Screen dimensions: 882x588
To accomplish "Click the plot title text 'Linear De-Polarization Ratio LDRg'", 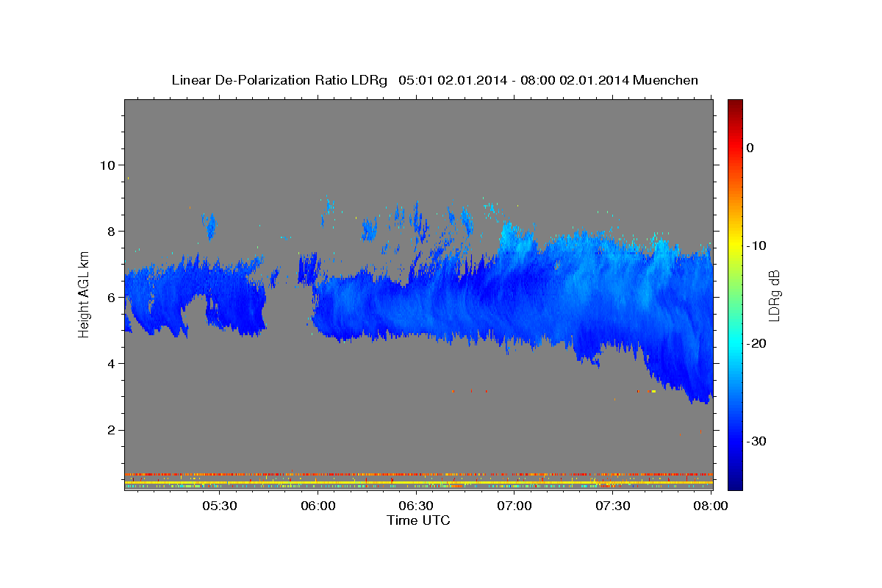I will point(279,80).
